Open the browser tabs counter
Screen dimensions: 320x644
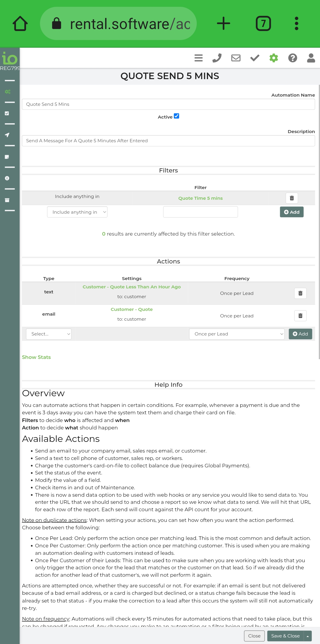coord(263,24)
